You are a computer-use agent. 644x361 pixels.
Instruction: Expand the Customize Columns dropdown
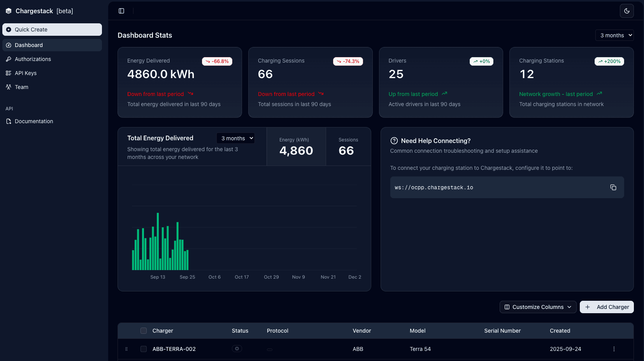tap(538, 307)
